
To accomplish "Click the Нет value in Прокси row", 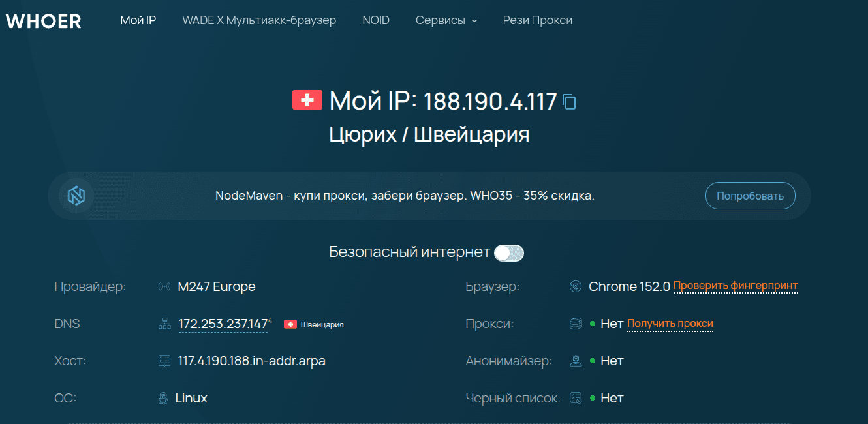I will [x=612, y=324].
